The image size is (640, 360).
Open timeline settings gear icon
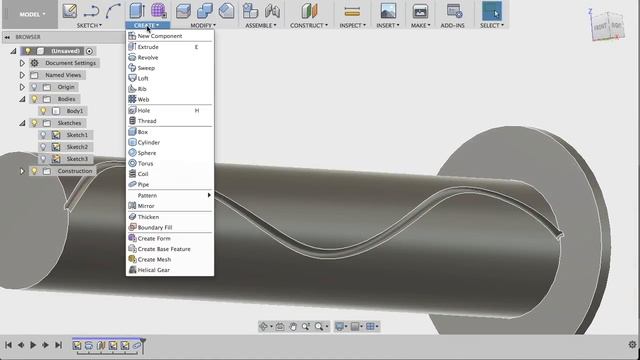(x=632, y=345)
